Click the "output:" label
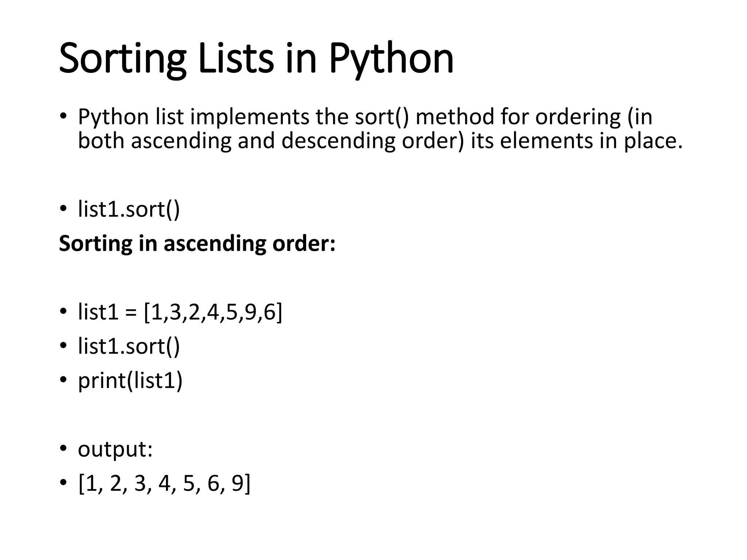This screenshot has height=560, width=747. [115, 449]
